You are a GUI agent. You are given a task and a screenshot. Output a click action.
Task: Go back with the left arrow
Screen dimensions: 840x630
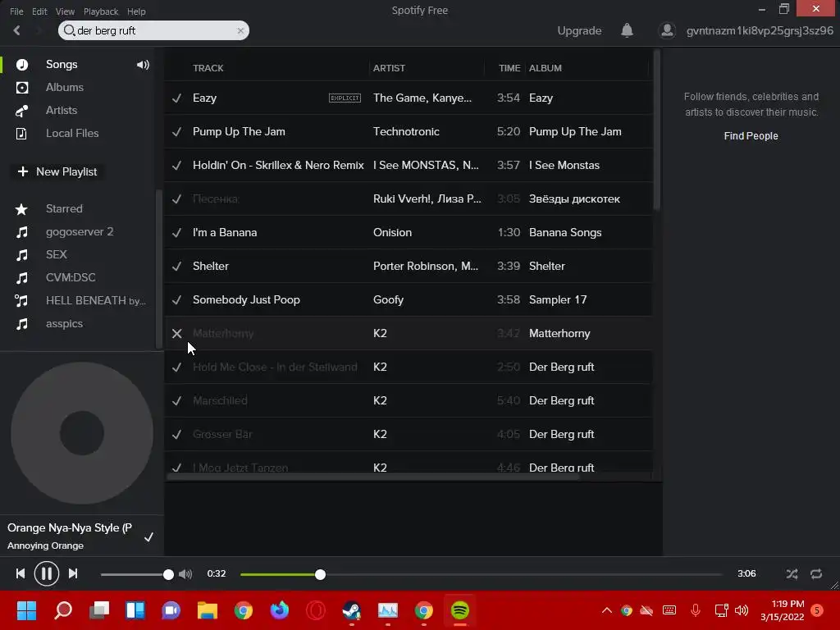16,30
